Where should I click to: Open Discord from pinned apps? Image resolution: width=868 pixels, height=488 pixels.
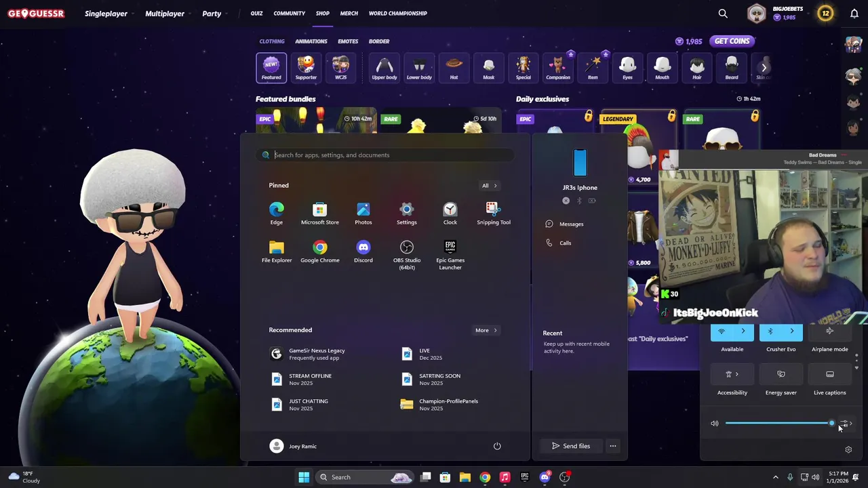(x=363, y=251)
